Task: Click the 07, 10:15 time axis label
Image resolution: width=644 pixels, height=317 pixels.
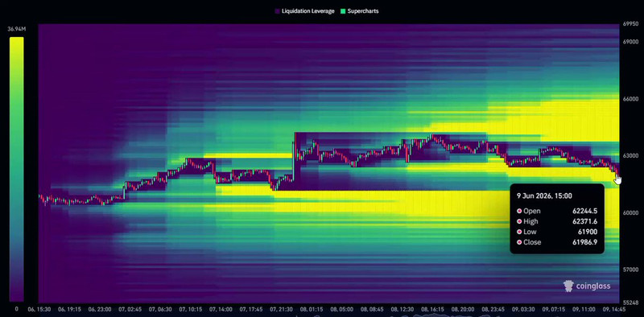Action: [190, 309]
